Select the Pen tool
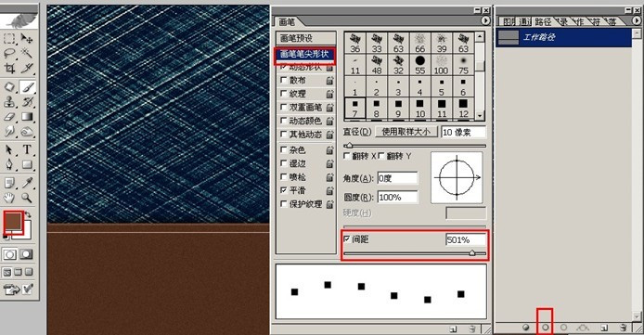Screen dimensions: 644x335 pos(9,164)
